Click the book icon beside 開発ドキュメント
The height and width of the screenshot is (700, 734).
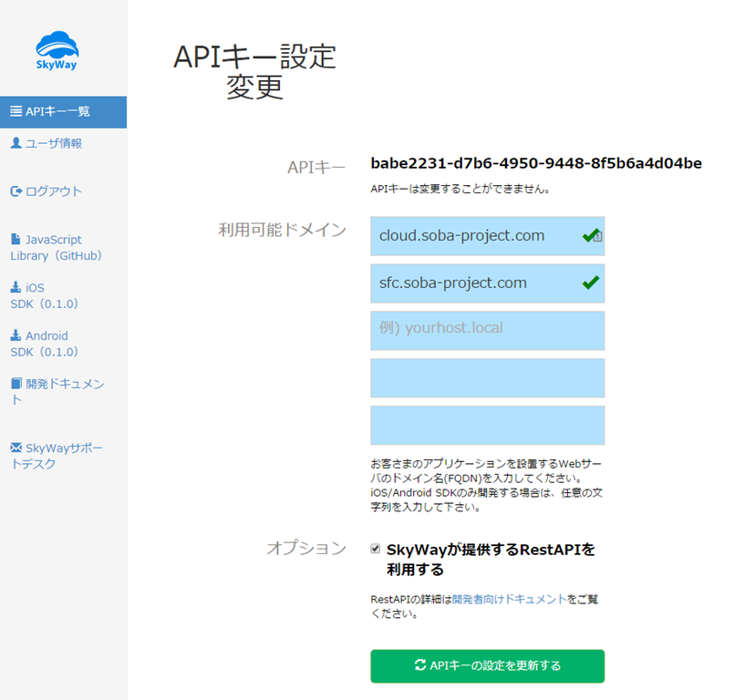[16, 383]
